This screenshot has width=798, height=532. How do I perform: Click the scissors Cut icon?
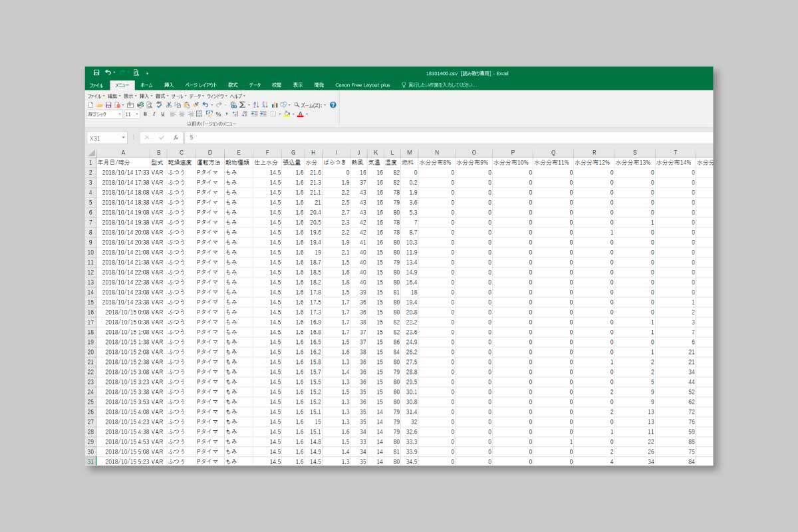click(169, 105)
